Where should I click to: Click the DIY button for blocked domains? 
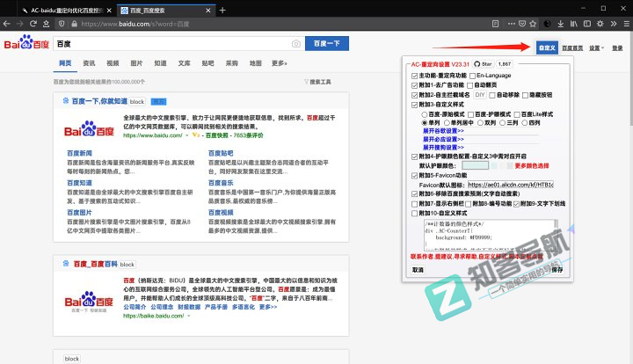(x=480, y=95)
